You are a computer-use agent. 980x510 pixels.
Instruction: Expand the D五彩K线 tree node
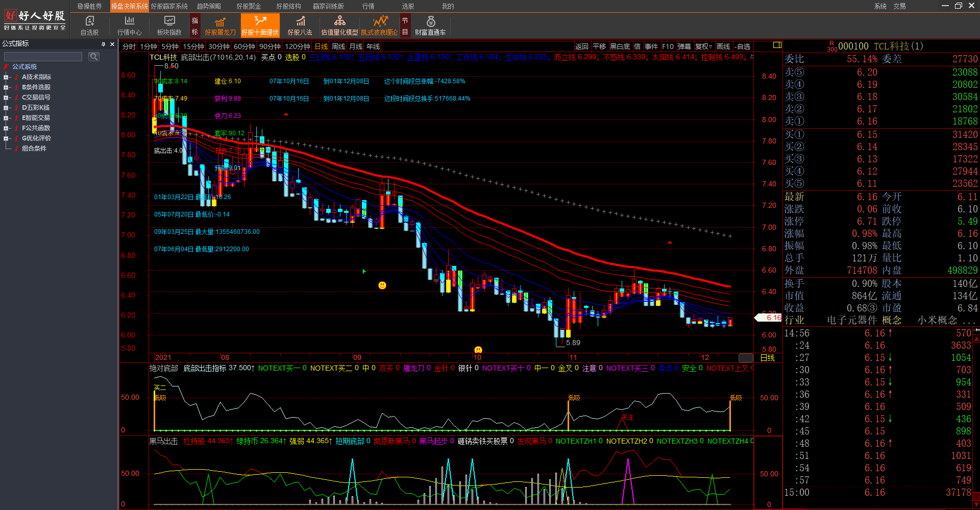click(x=6, y=108)
